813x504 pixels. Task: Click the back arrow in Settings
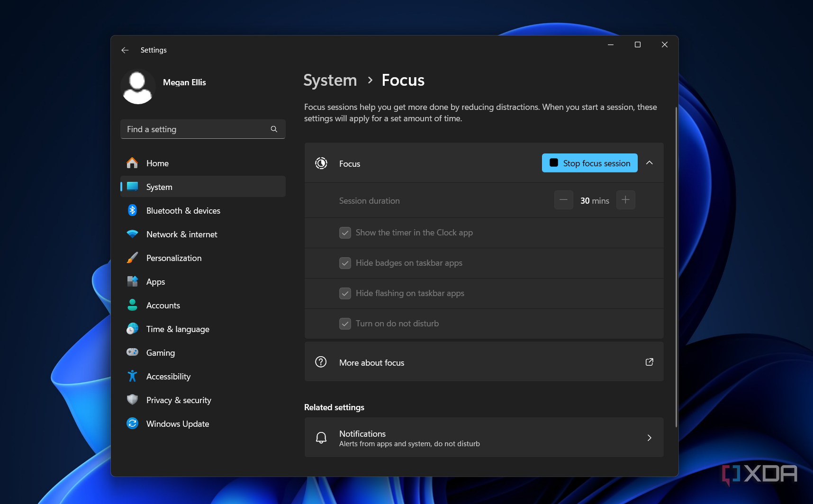125,50
